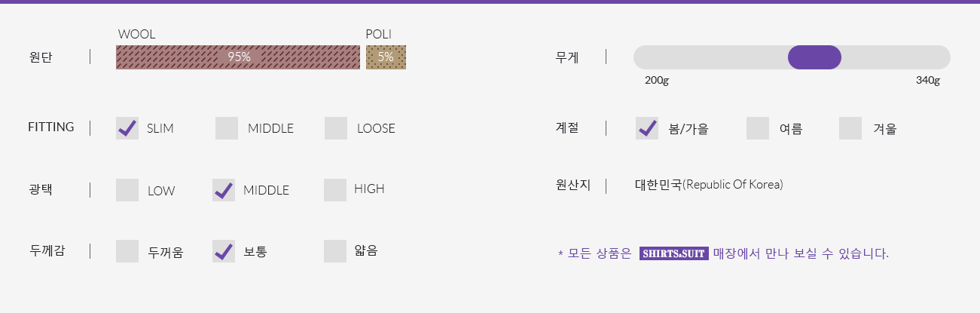980x313 pixels.
Task: Click the purple weight slider handle
Action: point(814,57)
